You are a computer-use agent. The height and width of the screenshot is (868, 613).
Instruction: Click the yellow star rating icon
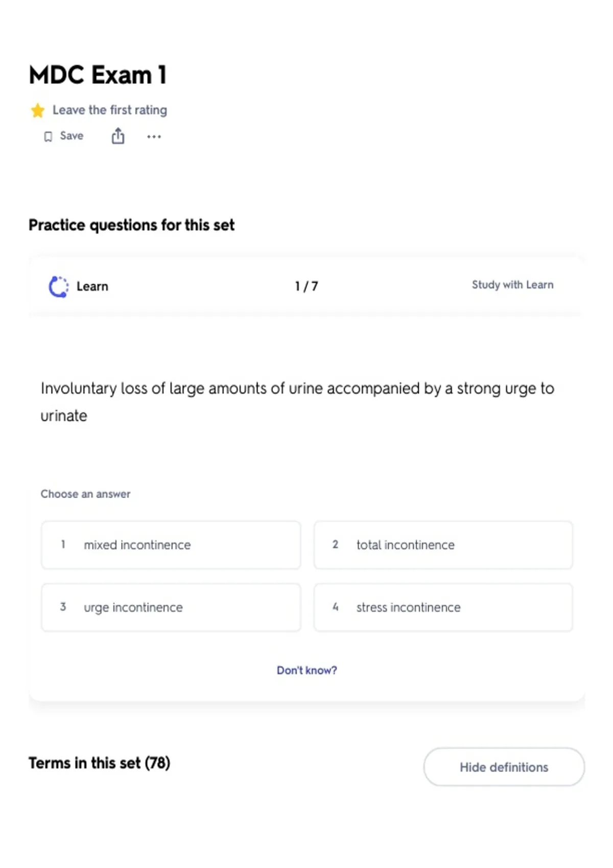click(x=37, y=110)
